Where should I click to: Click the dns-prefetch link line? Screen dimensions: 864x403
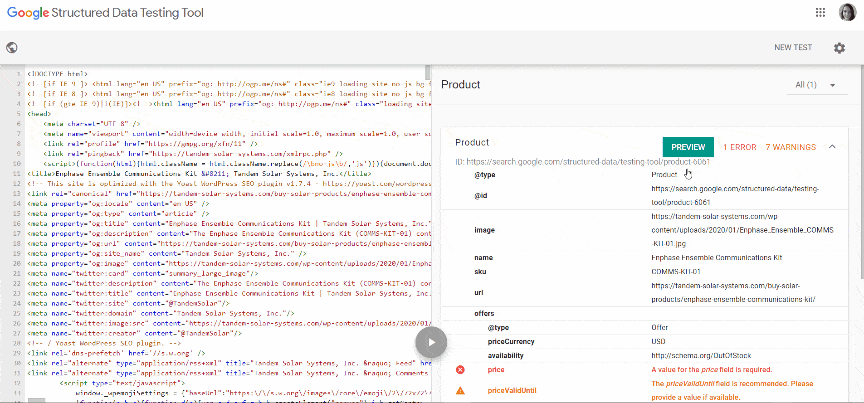point(116,353)
